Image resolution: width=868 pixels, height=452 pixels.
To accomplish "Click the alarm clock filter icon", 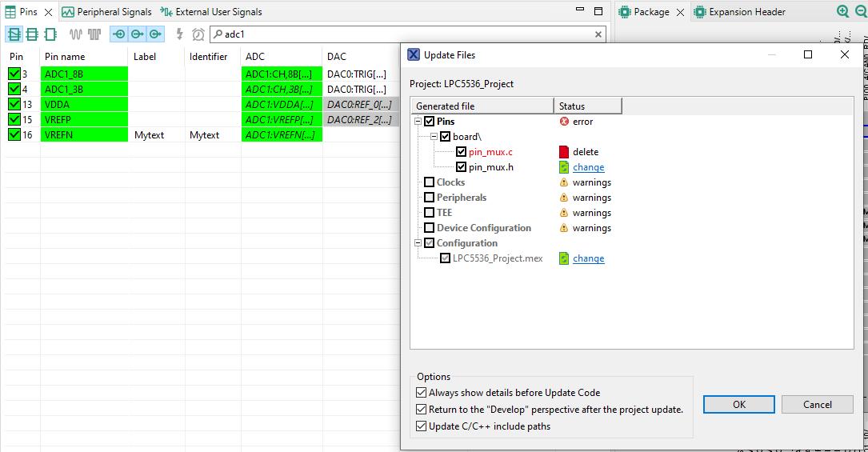I will pyautogui.click(x=198, y=34).
